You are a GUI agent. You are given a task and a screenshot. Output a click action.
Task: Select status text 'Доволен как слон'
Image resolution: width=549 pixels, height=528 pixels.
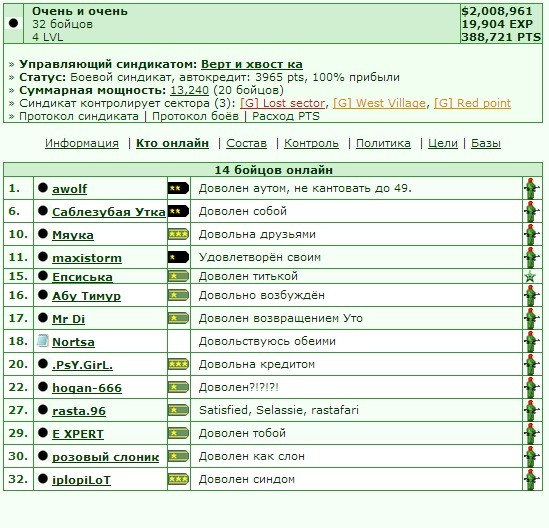click(252, 457)
